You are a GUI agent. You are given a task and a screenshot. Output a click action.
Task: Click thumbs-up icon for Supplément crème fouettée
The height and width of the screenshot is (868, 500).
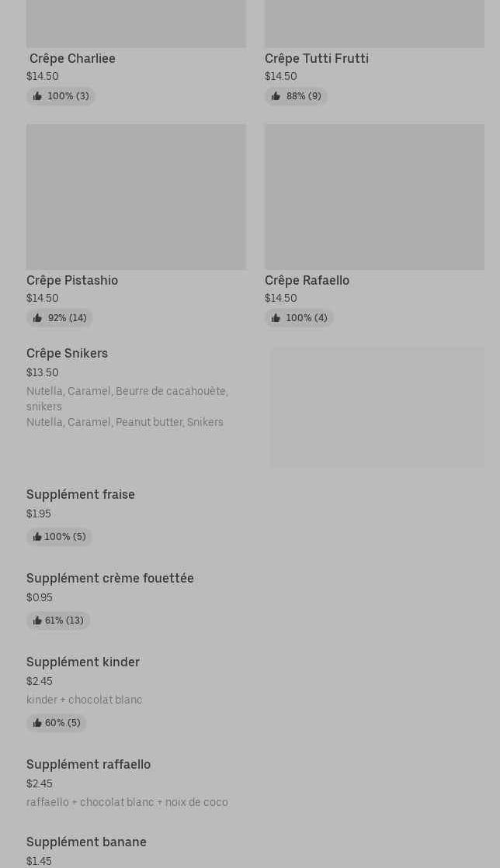coord(37,621)
